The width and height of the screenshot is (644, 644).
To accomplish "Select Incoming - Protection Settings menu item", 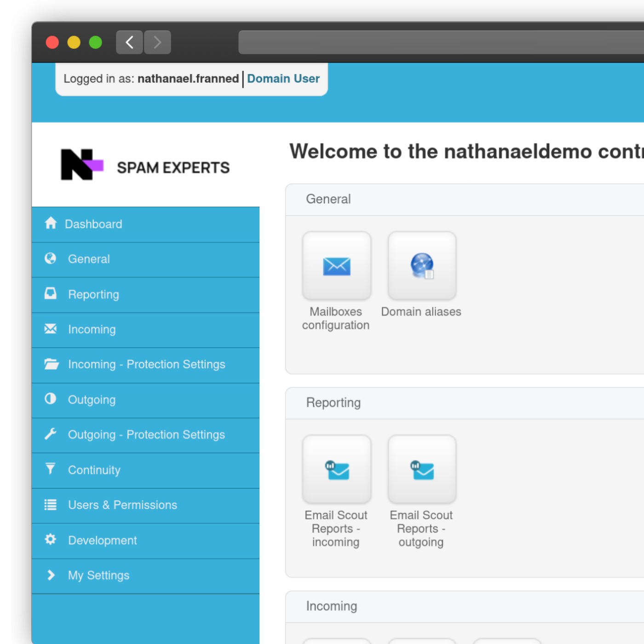I will (146, 365).
